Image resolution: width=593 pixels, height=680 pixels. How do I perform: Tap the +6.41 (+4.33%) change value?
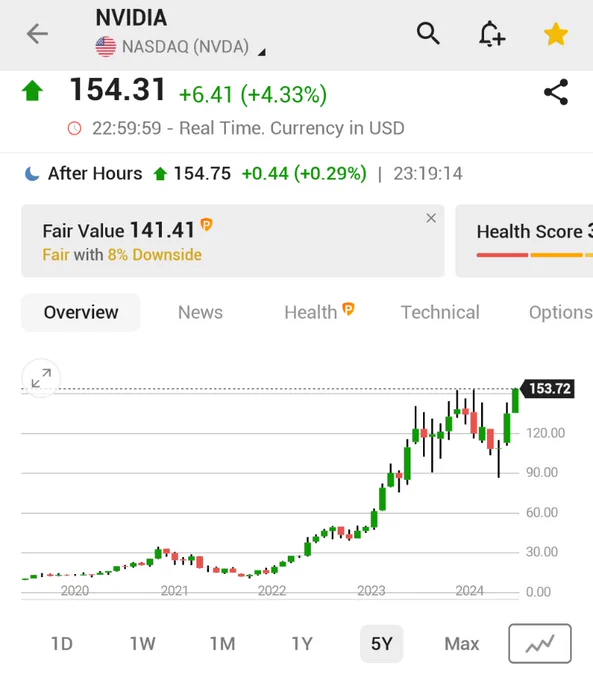coord(253,95)
